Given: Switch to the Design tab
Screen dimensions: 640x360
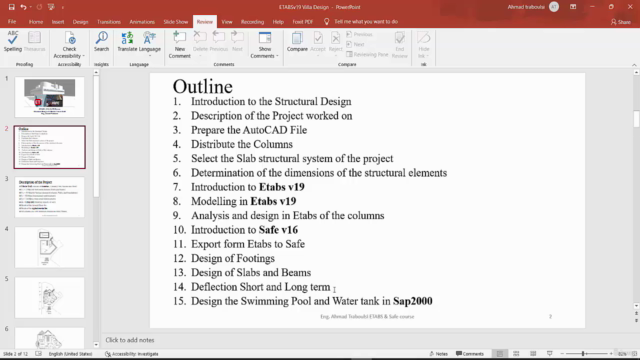Looking at the screenshot, I should tap(80, 22).
